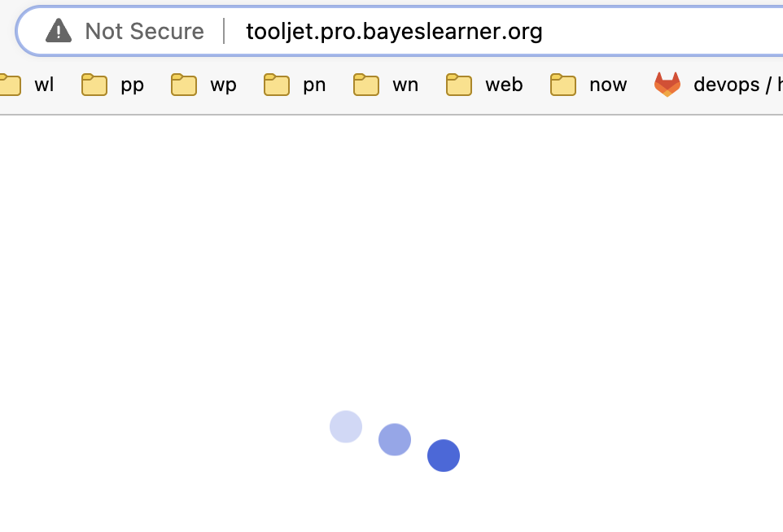Expand the 'web' bookmark folder contents
Screen dimensions: 783x532
484,84
